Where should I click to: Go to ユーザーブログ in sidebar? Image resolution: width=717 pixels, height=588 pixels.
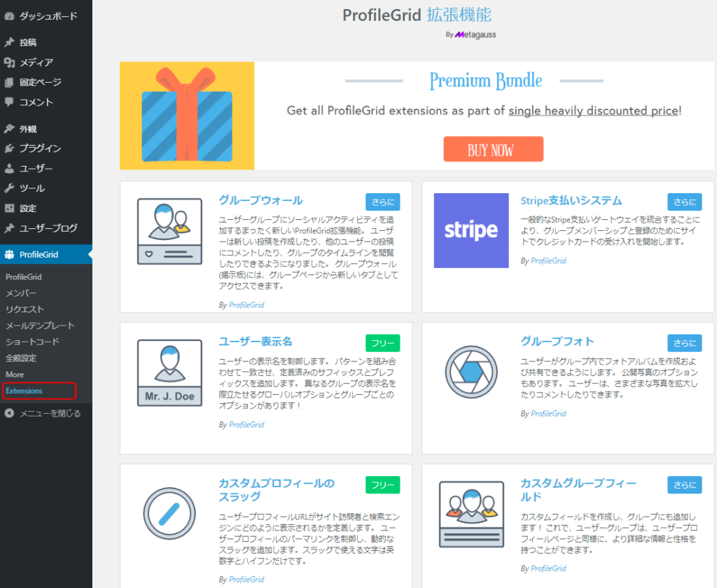pyautogui.click(x=48, y=228)
